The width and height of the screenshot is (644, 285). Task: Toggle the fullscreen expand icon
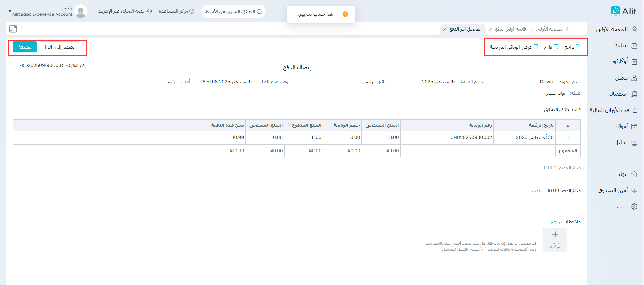click(x=13, y=29)
